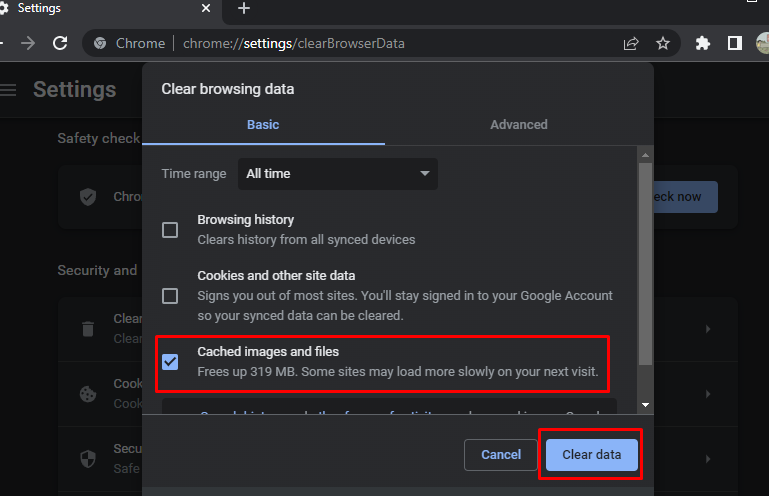Open new tab with plus icon
This screenshot has width=769, height=496.
[244, 8]
